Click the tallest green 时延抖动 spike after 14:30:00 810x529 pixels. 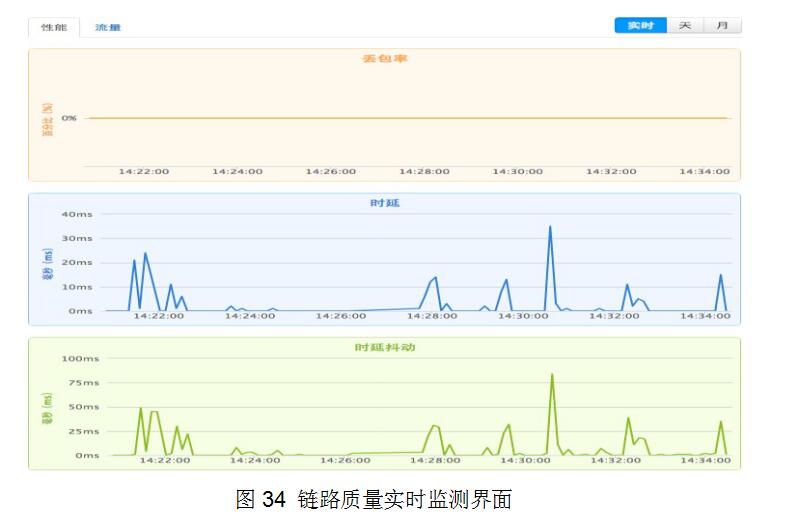[552, 376]
